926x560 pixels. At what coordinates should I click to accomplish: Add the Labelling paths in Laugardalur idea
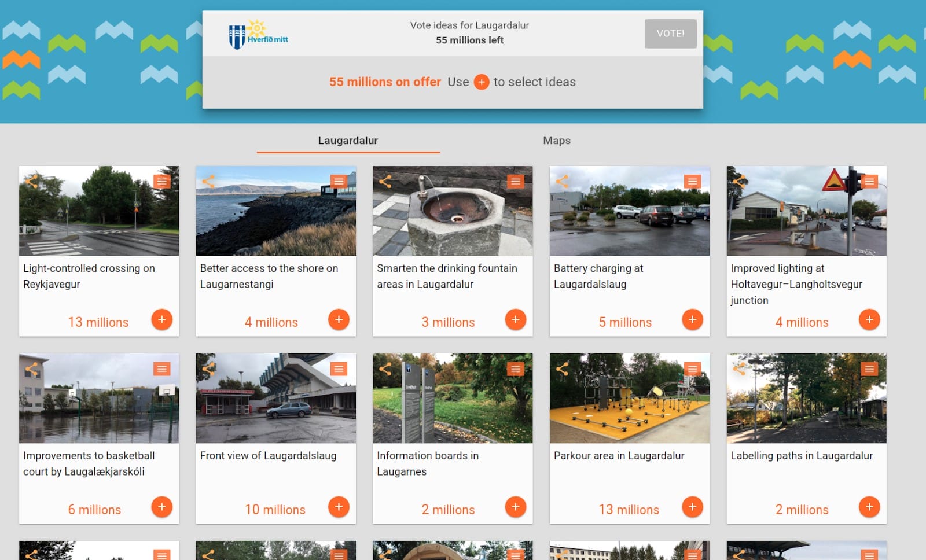pos(869,507)
